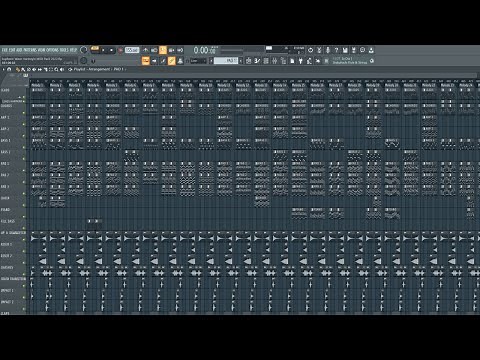Click the question mark help icon
This screenshot has height=360, width=480.
pyautogui.click(x=336, y=50)
